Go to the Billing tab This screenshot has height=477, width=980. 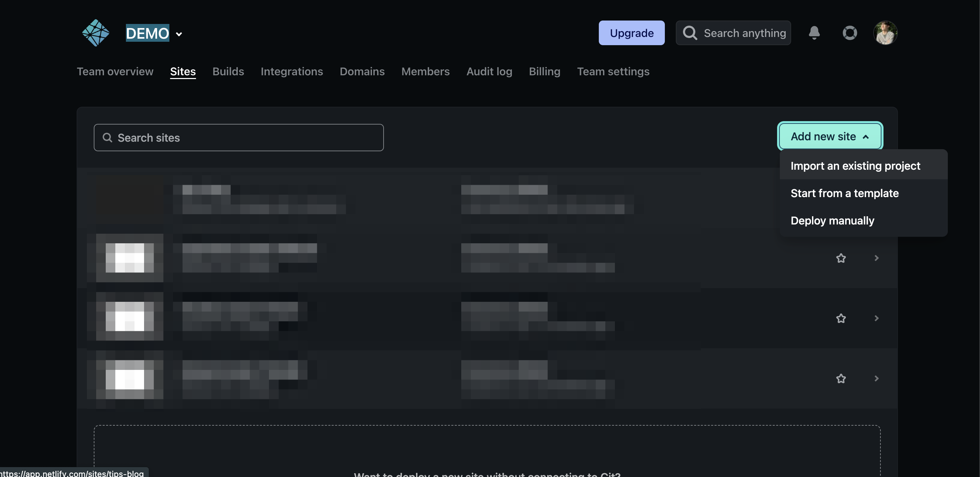tap(544, 71)
